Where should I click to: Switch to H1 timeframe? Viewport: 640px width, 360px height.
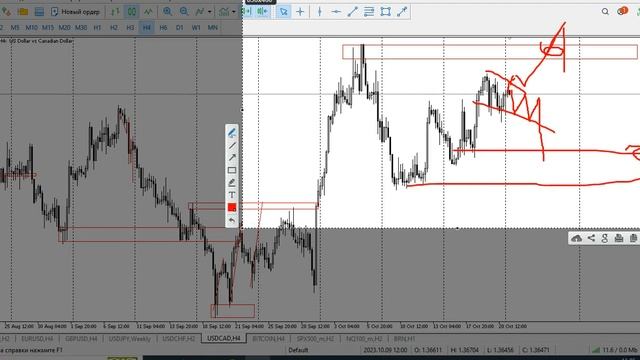97,28
